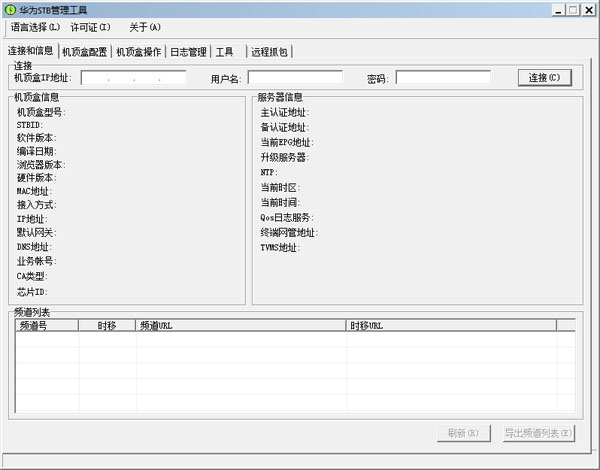Screen dimensions: 600x470
Task: Click the CA类型 label
Action: point(32,276)
